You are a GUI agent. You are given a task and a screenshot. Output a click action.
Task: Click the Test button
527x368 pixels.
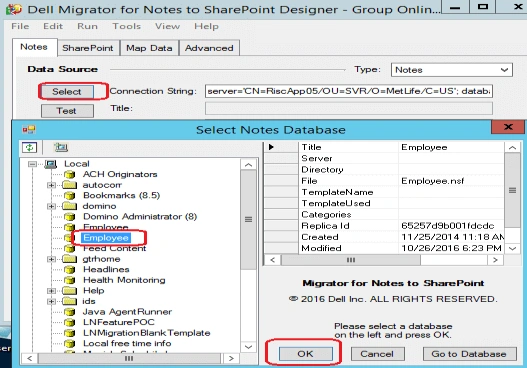[x=67, y=111]
